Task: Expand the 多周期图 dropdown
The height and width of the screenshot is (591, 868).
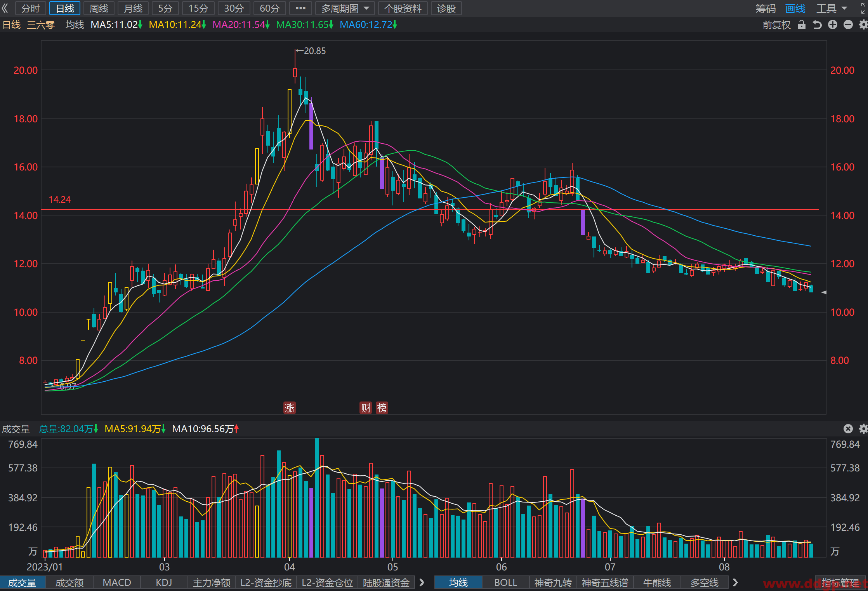Action: (x=345, y=8)
